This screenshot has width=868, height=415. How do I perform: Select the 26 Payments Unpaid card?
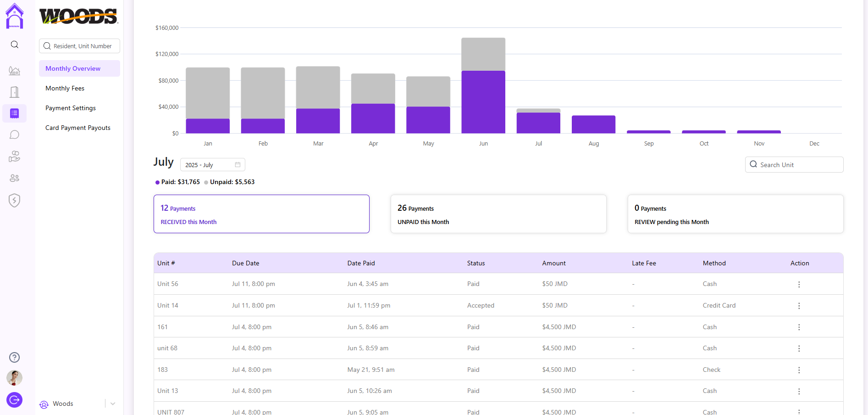[498, 214]
